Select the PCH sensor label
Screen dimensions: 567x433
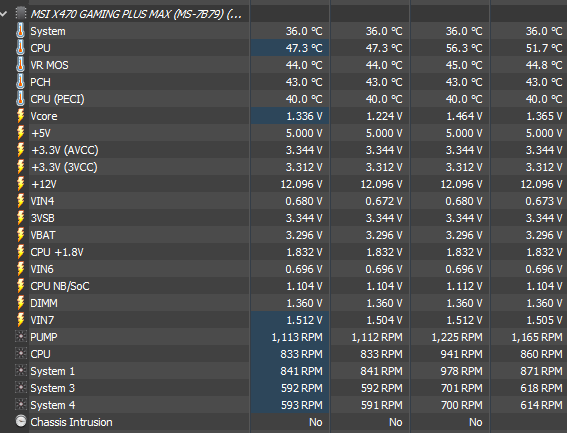[40, 82]
